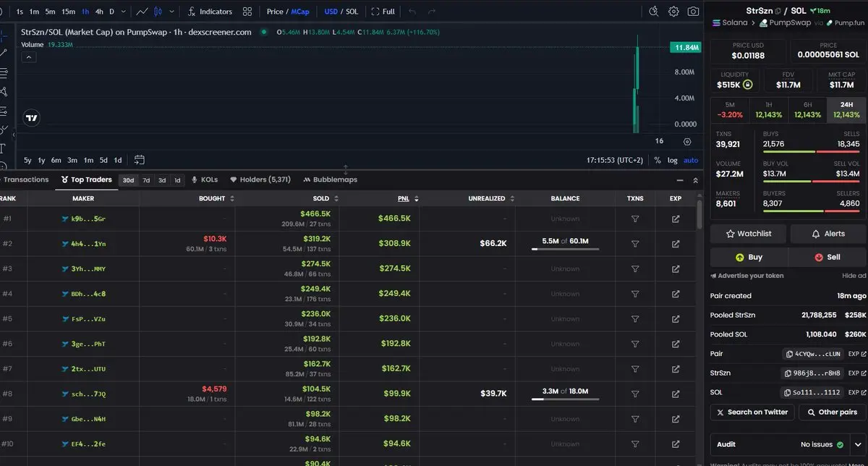The width and height of the screenshot is (868, 466).
Task: Select the 7d top traders period
Action: coord(146,180)
